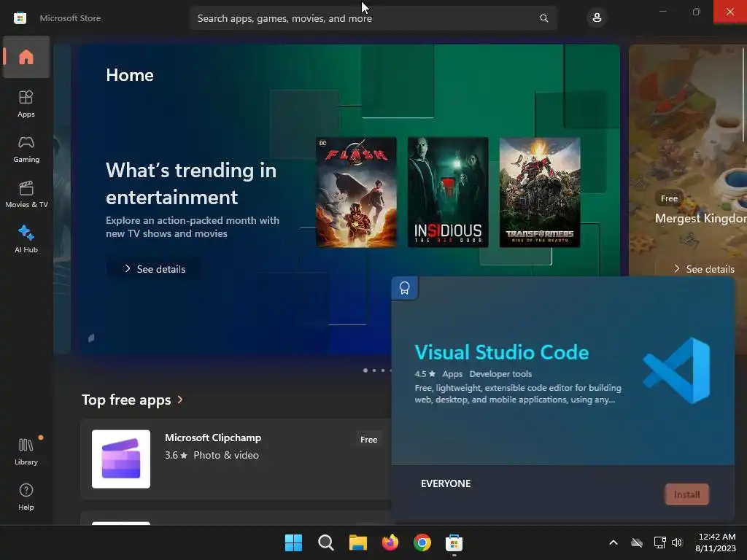Select the first carousel page dot
Image resolution: width=747 pixels, height=560 pixels.
[365, 370]
